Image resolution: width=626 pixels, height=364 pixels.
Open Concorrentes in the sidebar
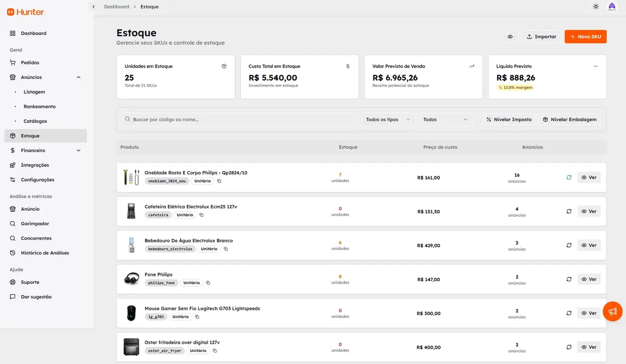point(45,238)
